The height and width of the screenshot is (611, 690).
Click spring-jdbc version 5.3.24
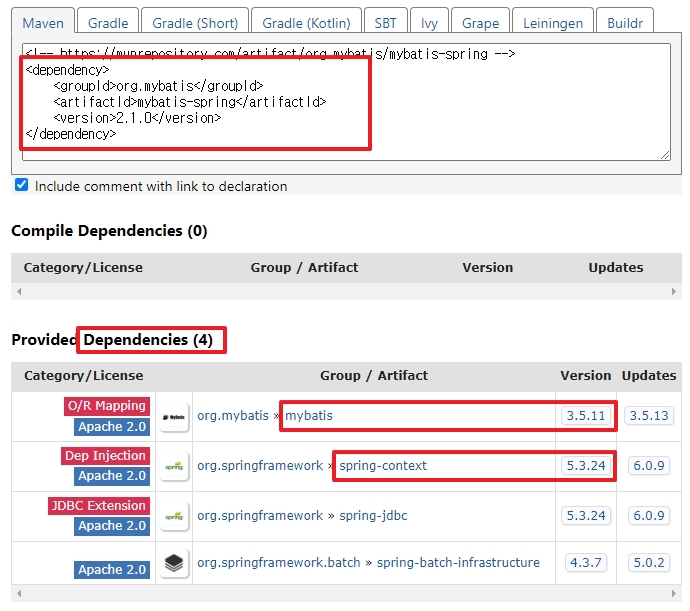[586, 515]
